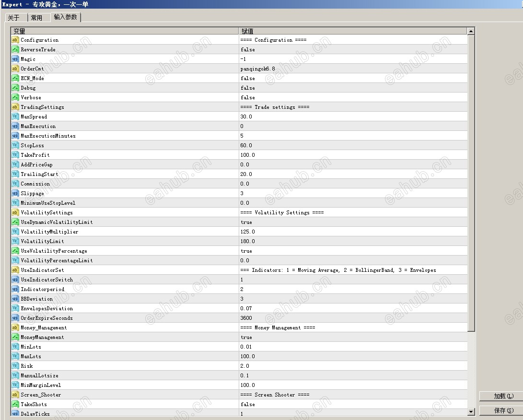The height and width of the screenshot is (420, 523).
Task: Click the scrollbar up arrow
Action: pyautogui.click(x=471, y=31)
